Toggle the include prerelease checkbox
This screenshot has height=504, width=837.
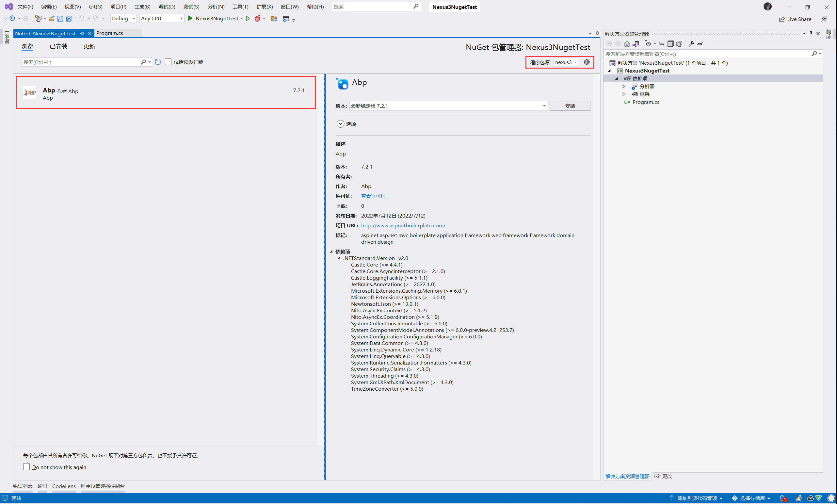[x=168, y=62]
